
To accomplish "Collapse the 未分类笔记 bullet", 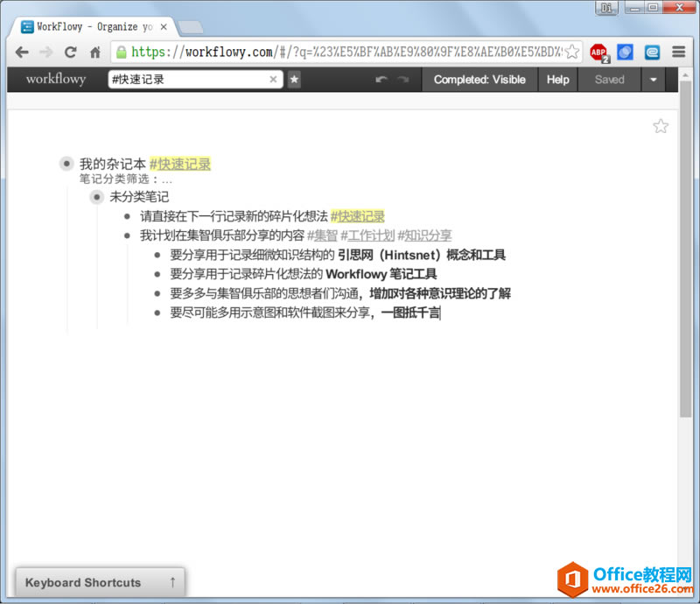I will click(x=96, y=197).
